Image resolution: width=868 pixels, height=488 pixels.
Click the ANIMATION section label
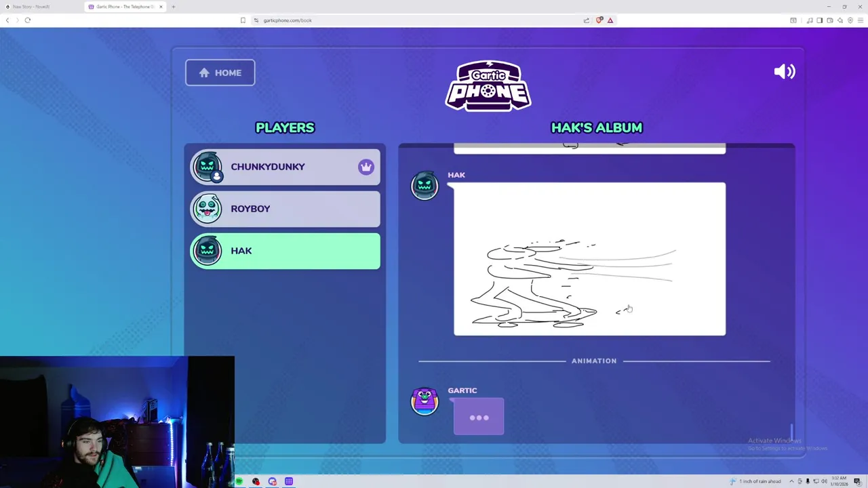[x=594, y=361]
